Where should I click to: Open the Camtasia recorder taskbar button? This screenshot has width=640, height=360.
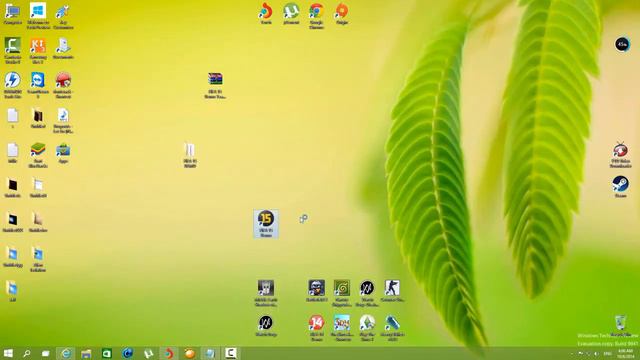[231, 353]
